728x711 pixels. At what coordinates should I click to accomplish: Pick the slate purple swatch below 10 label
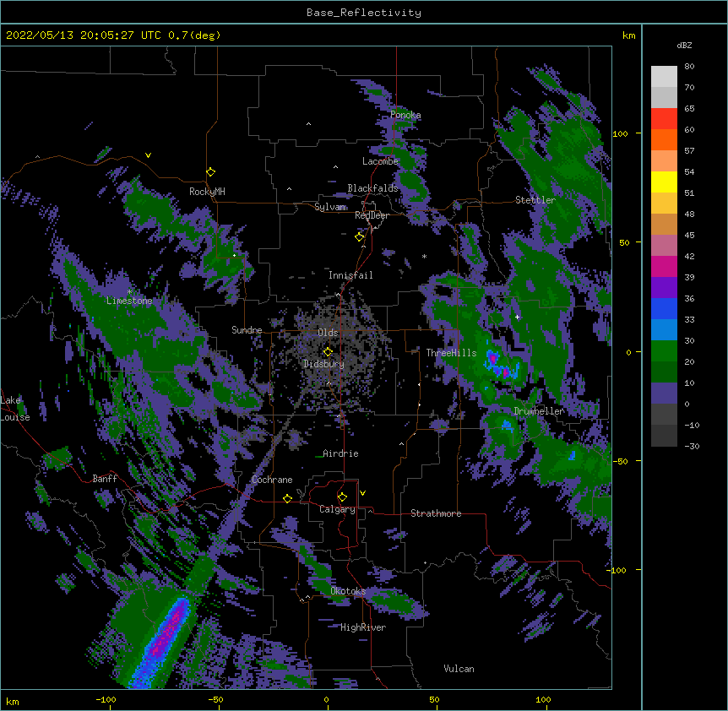click(664, 393)
